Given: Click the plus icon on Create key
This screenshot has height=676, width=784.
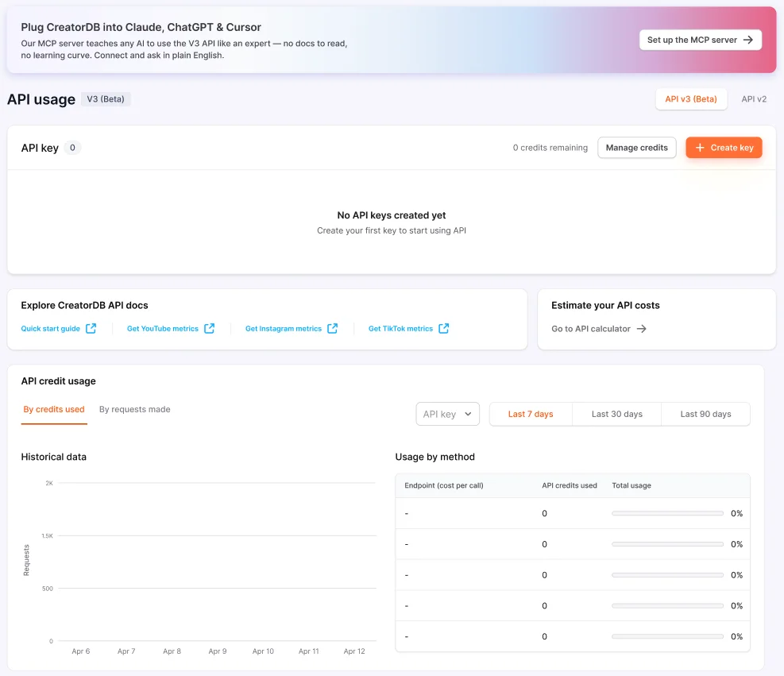Looking at the screenshot, I should [x=700, y=148].
